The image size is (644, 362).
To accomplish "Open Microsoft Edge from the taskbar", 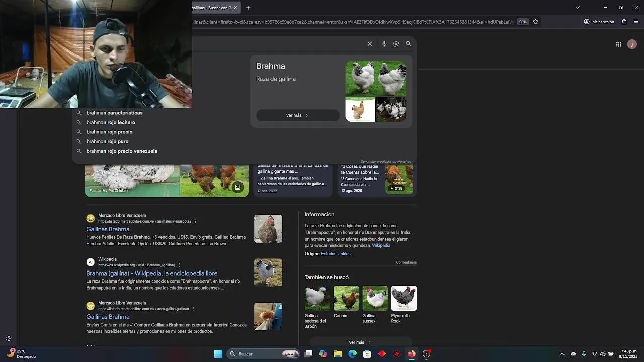I will [353, 354].
